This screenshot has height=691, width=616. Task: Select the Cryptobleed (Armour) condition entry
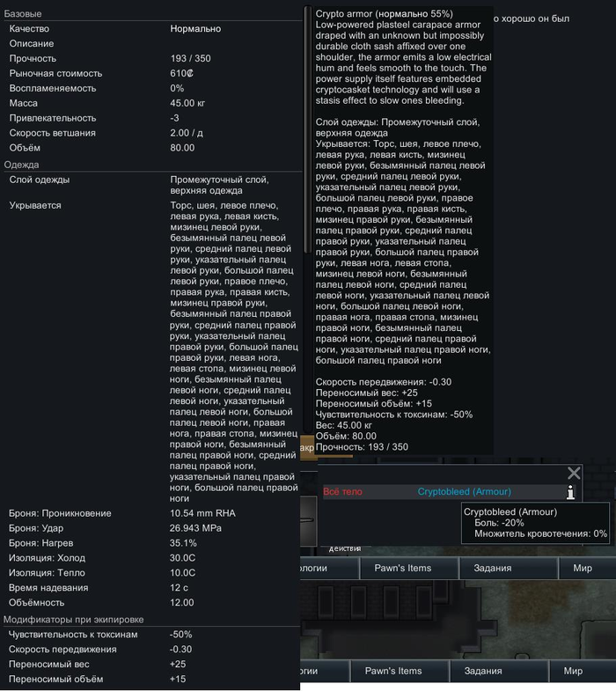464,491
